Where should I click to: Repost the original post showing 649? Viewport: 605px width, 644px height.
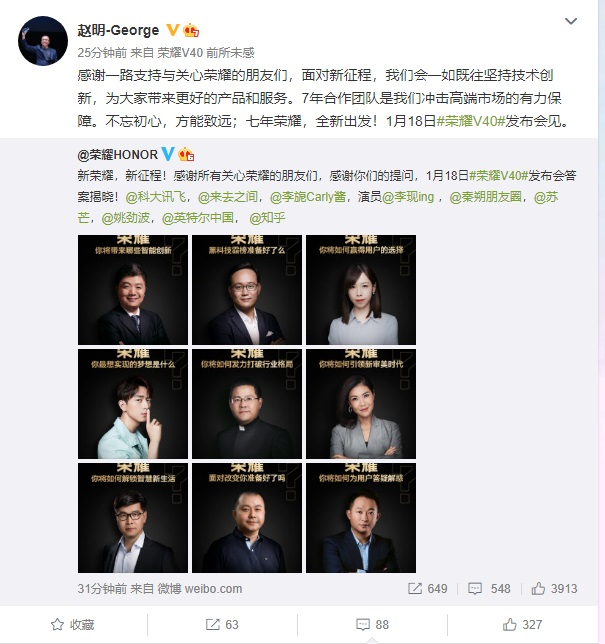[x=428, y=589]
